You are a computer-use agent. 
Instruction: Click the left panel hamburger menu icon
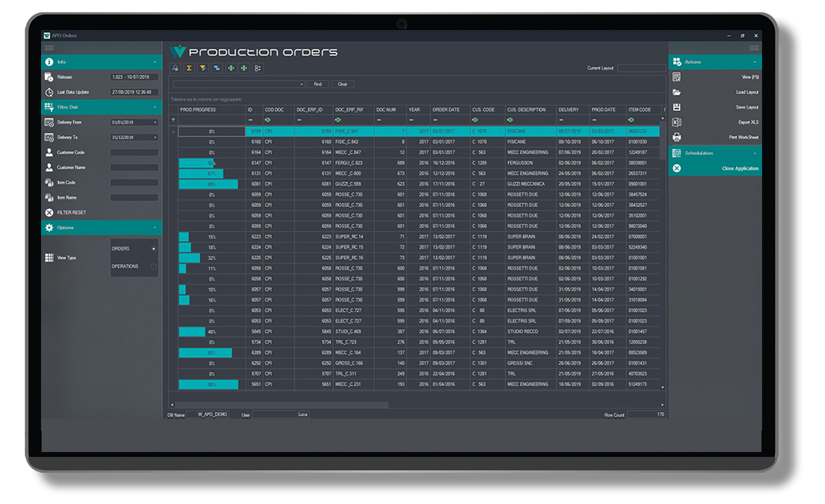point(49,48)
